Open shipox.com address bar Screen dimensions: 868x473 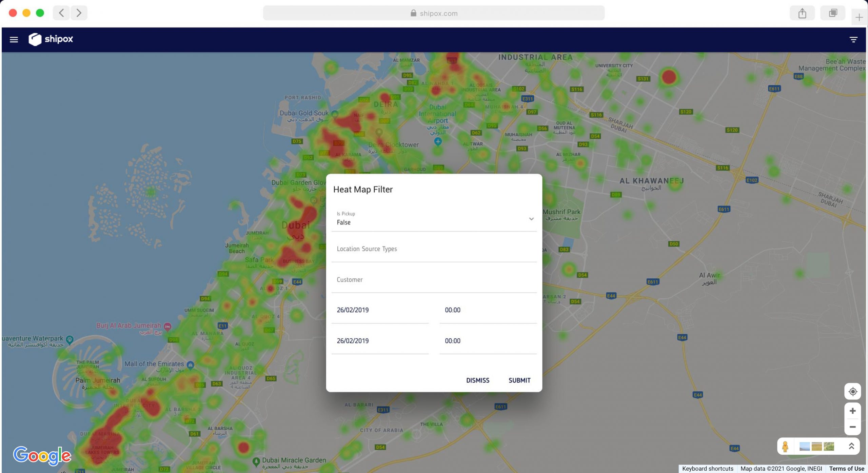433,12
